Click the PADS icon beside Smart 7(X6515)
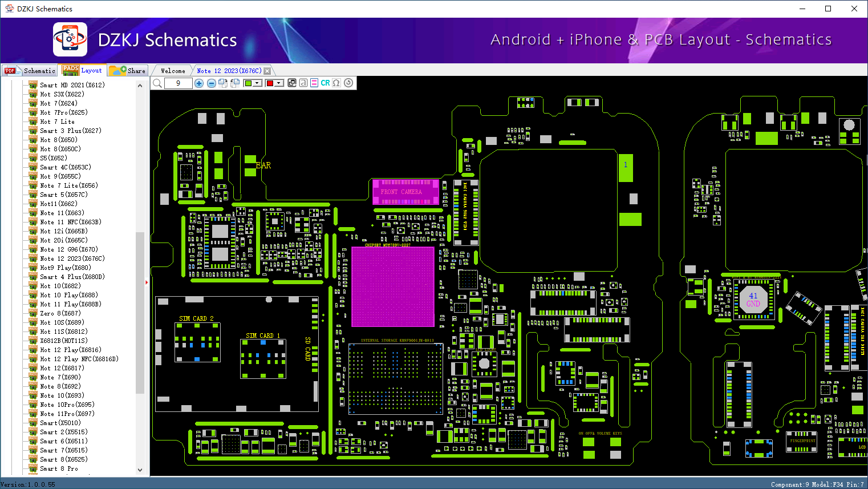The height and width of the screenshot is (489, 868). point(33,450)
